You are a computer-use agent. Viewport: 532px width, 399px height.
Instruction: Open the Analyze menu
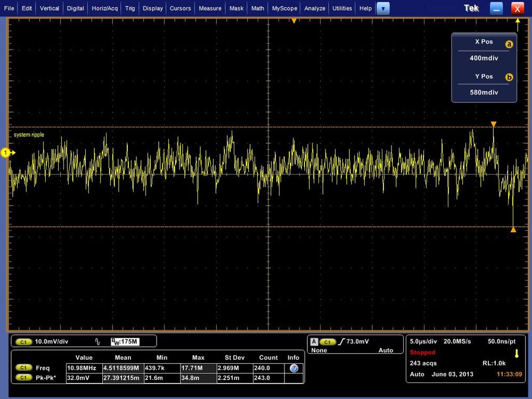315,8
